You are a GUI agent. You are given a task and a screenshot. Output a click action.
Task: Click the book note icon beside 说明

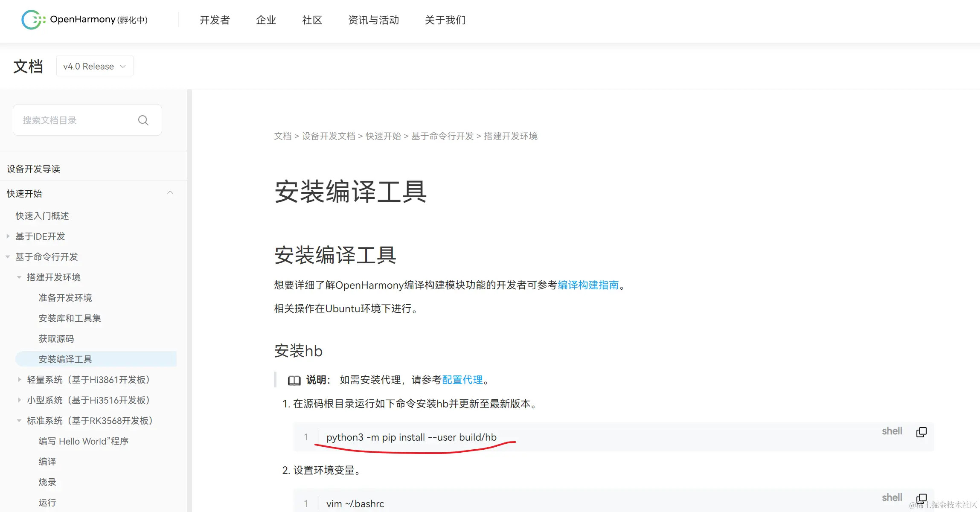[x=294, y=380]
